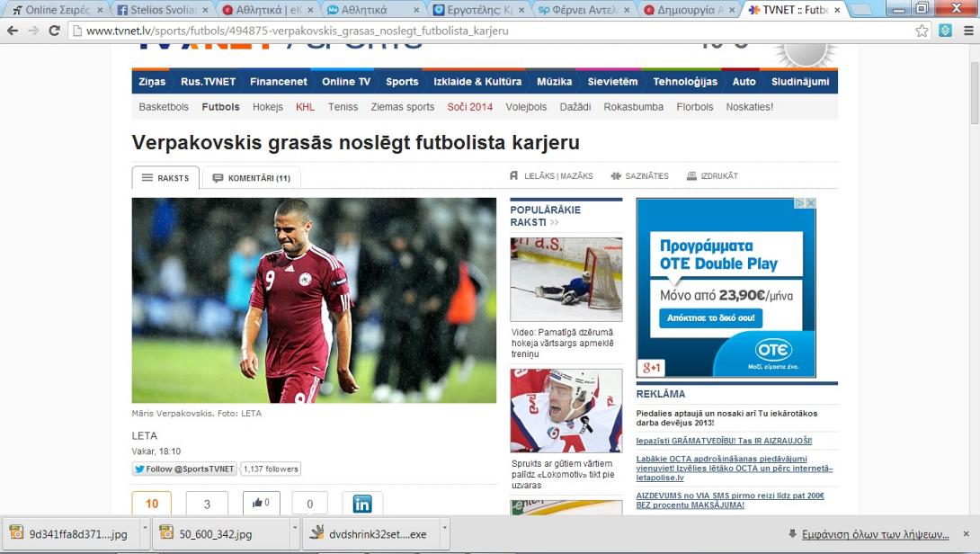Expand options for 9d341ffa8d371 jpg download
The height and width of the screenshot is (554, 980).
point(145,533)
